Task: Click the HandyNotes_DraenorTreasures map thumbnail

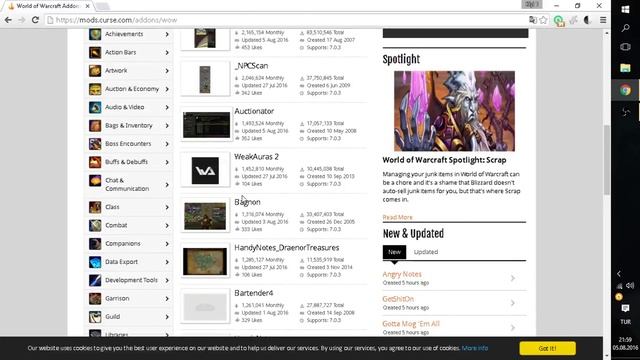Action: (x=205, y=261)
